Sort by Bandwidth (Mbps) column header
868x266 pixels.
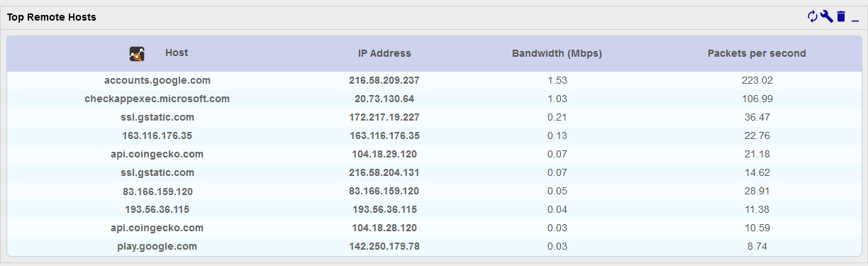click(x=557, y=53)
